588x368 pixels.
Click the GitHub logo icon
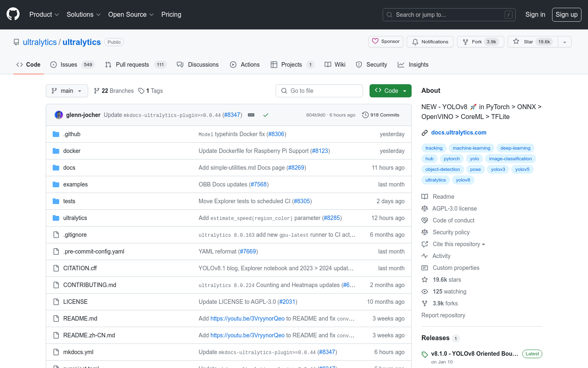click(13, 14)
